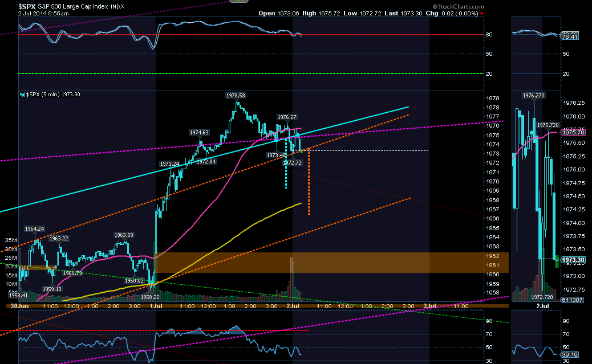
Task: Click the red down-arrow change indicator
Action: 481,14
